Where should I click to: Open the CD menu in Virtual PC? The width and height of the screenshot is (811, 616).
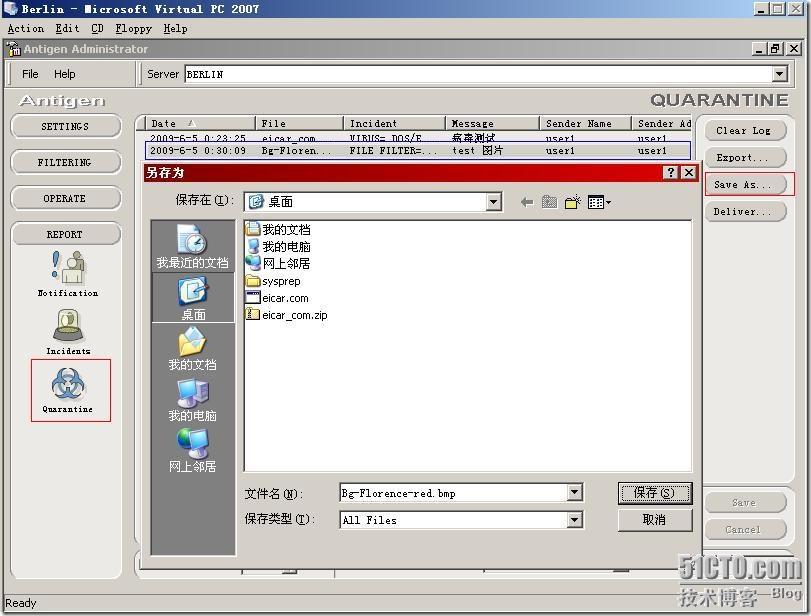pos(97,29)
